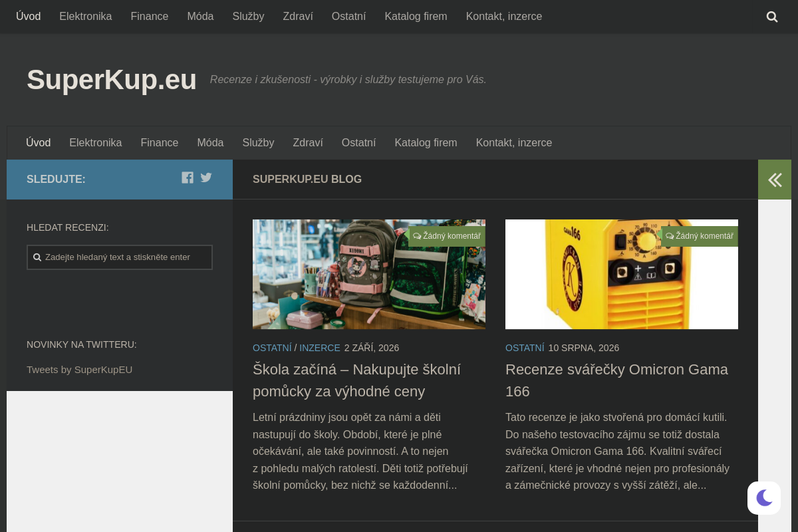Screen dimensions: 798x532
Task: Open yellow welder article thumbnail
Action: (x=622, y=274)
